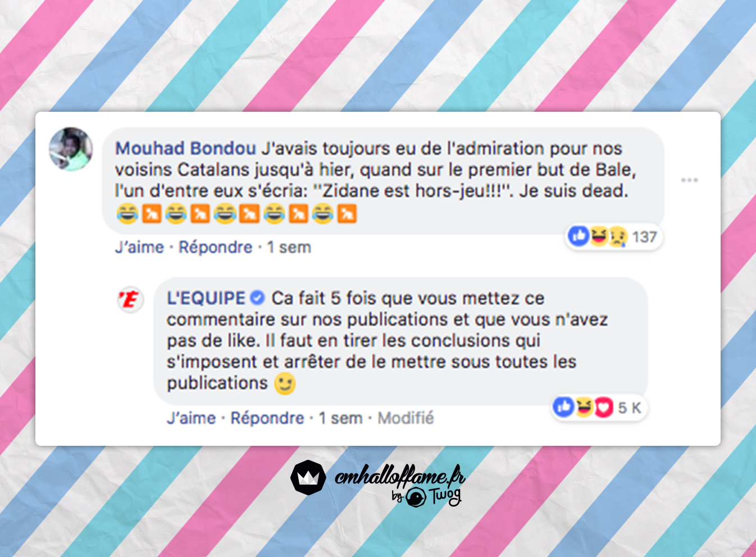Click the blue verified badge beside L'EQUIPE
The image size is (756, 557).
point(257,298)
